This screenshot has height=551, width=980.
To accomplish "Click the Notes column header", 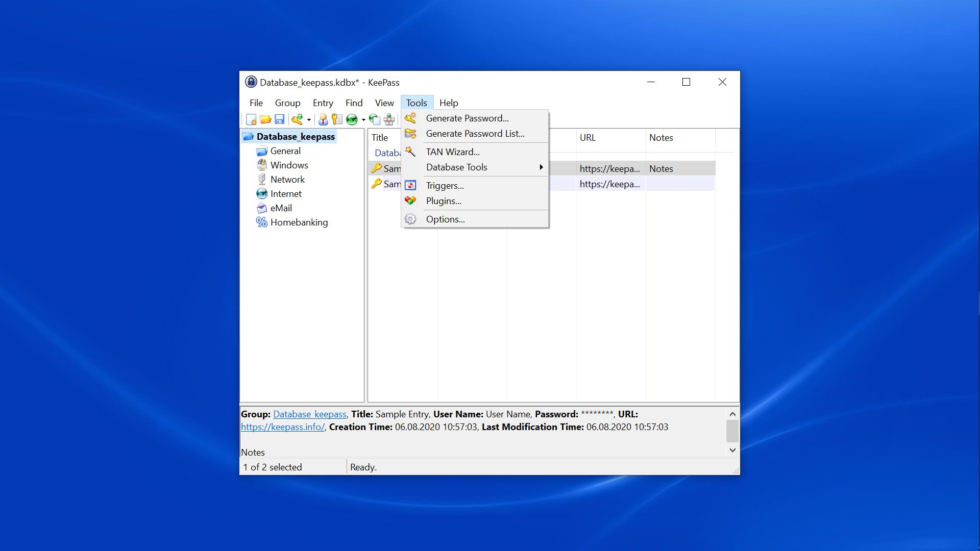I will pyautogui.click(x=661, y=138).
